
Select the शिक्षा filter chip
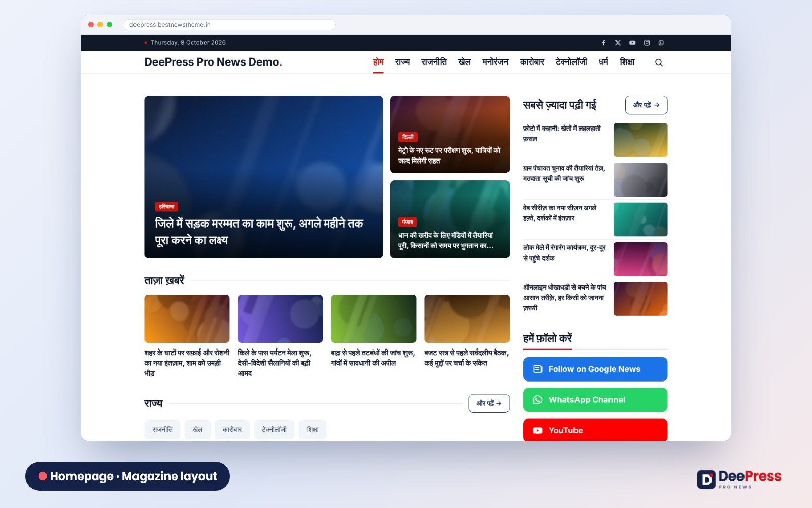(313, 430)
